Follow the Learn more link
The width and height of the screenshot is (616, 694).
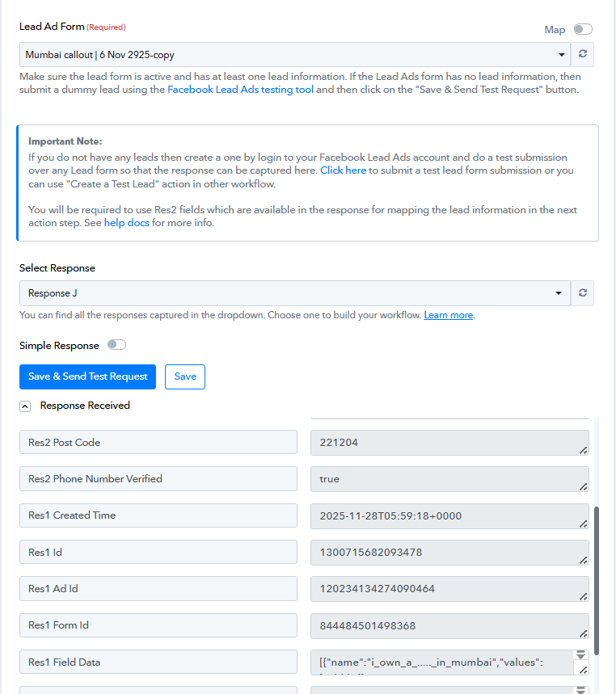(x=448, y=315)
